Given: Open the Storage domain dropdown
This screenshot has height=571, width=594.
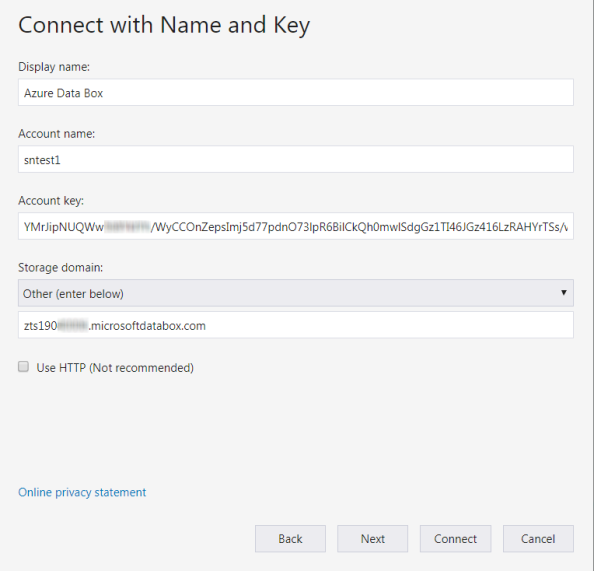Looking at the screenshot, I should coord(295,293).
